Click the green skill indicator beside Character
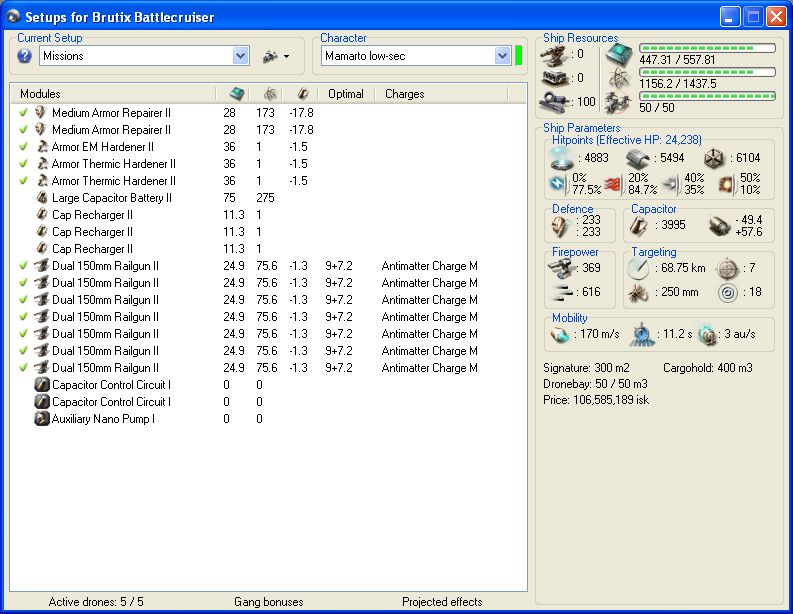 pos(519,56)
